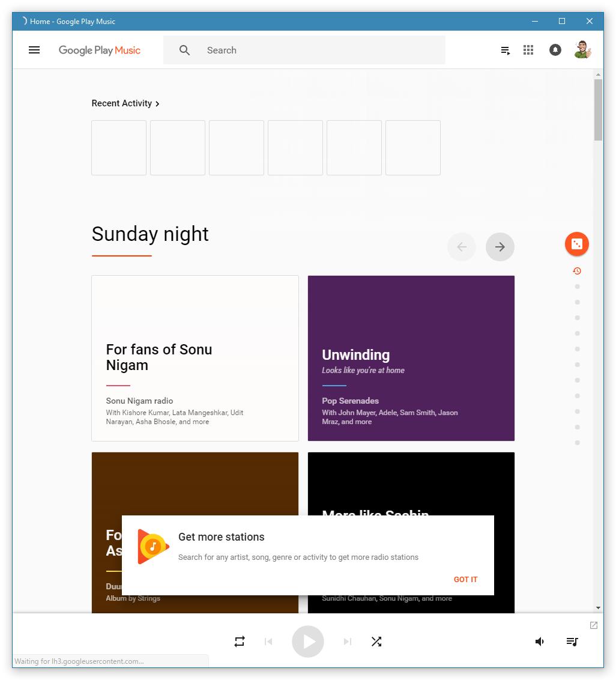Screen dimensions: 616x680
Task: Open the notifications bell
Action: pyautogui.click(x=555, y=50)
